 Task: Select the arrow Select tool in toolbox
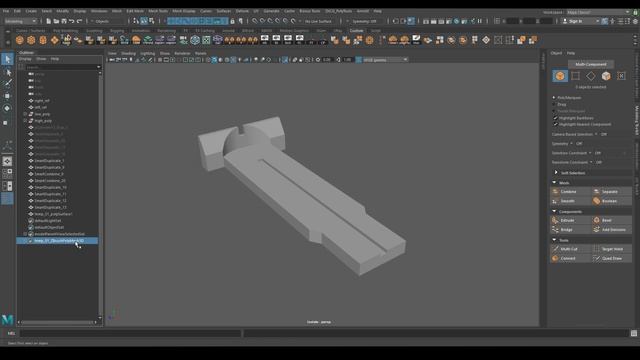click(7, 60)
